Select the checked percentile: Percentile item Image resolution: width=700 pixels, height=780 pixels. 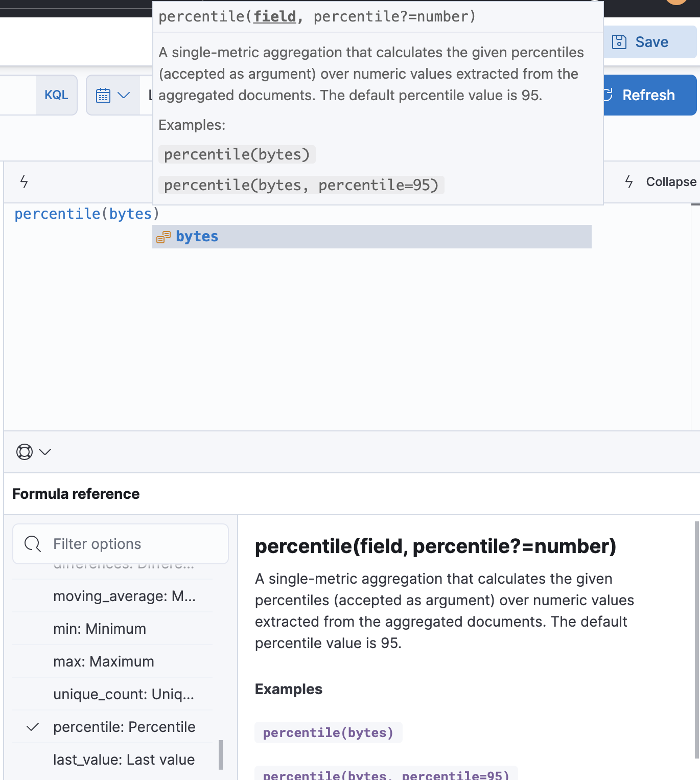124,727
